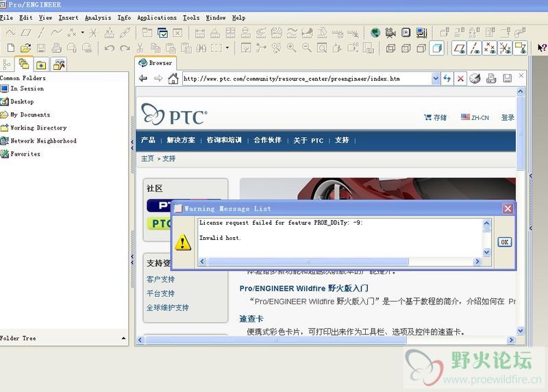Image resolution: width=548 pixels, height=392 pixels.
Task: Click the Find binoculars icon
Action: 201,48
